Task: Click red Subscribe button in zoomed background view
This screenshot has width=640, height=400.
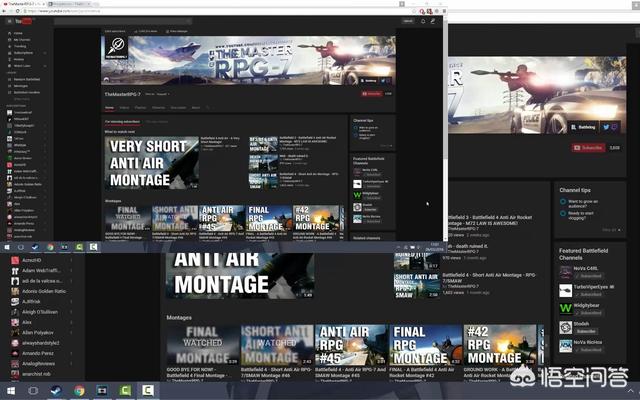Action: (x=588, y=147)
